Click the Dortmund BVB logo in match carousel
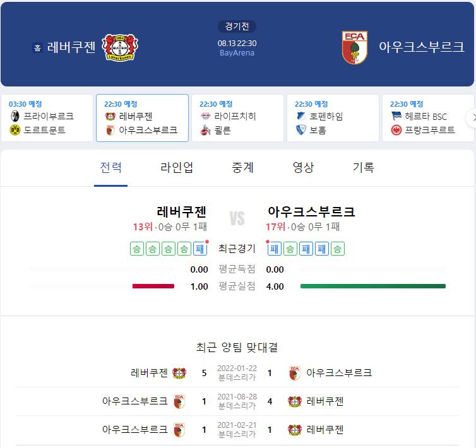The width and height of the screenshot is (476, 448). point(15,130)
